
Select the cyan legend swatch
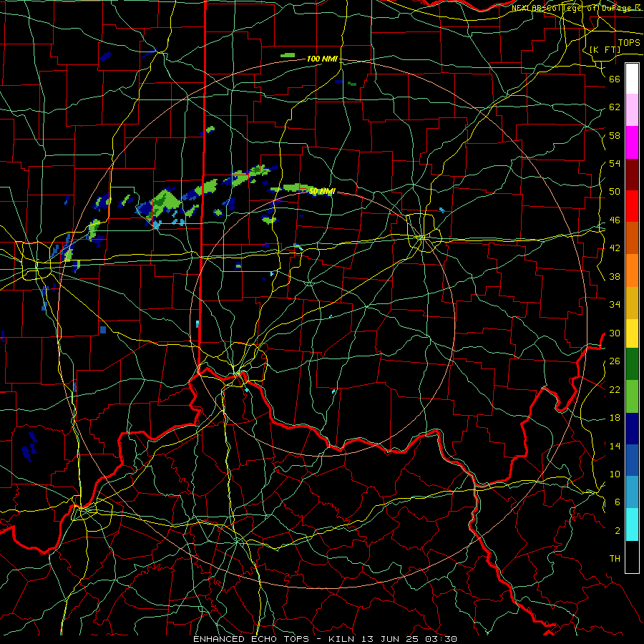[x=632, y=524]
